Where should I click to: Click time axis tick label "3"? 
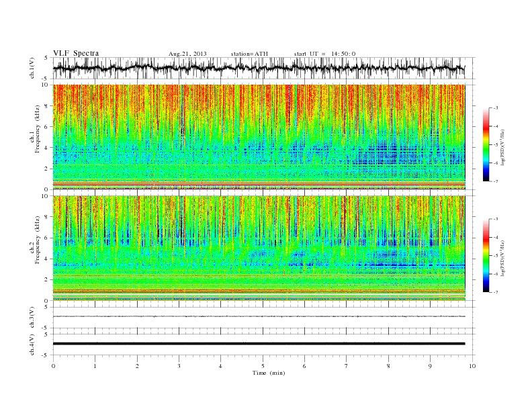pyautogui.click(x=179, y=366)
